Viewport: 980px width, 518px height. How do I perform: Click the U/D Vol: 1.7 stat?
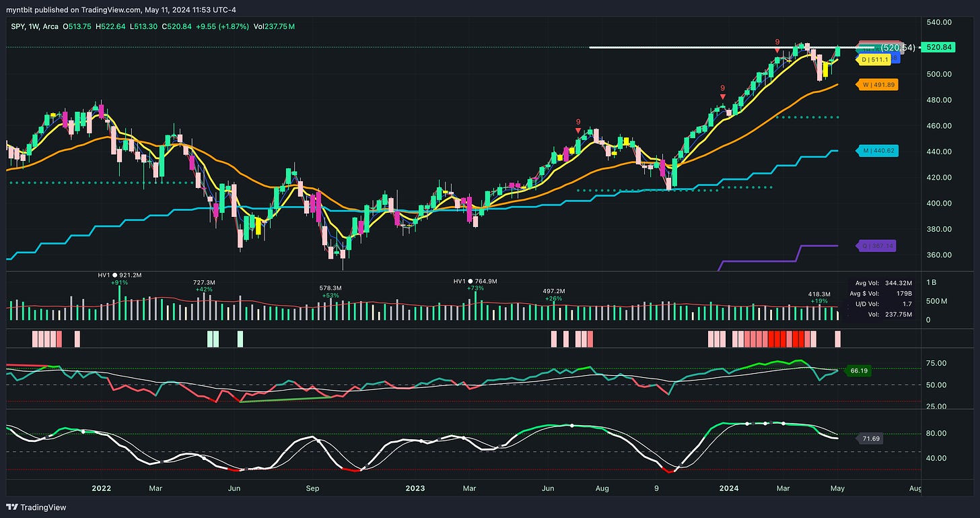coord(884,303)
